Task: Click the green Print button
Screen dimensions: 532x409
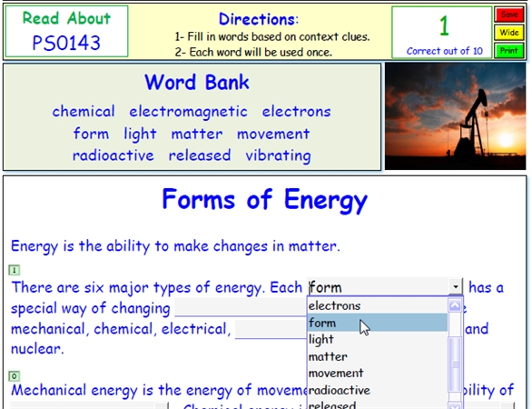Action: click(508, 51)
